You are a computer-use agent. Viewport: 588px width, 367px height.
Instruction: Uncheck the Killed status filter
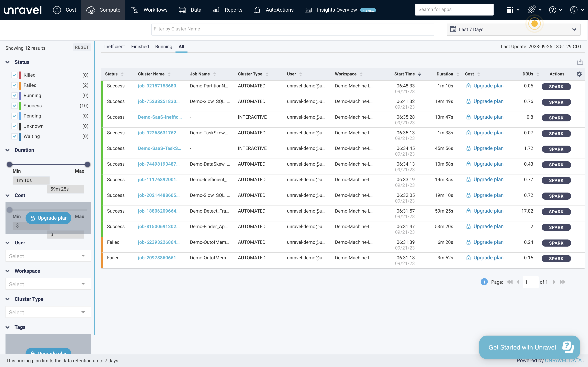[15, 75]
